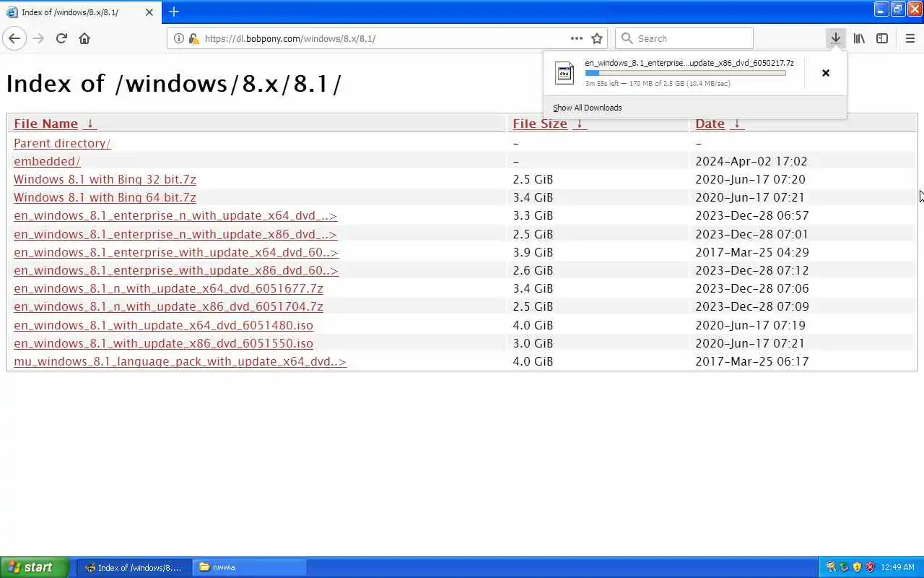Image resolution: width=924 pixels, height=578 pixels.
Task: Open a new tab with plus button
Action: click(174, 12)
